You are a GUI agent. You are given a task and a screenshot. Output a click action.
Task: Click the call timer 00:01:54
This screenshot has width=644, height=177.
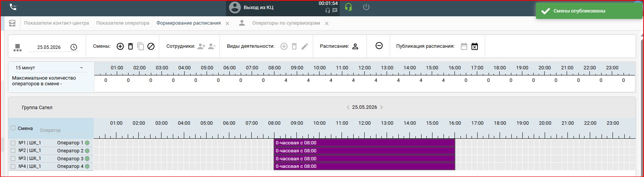(328, 3)
